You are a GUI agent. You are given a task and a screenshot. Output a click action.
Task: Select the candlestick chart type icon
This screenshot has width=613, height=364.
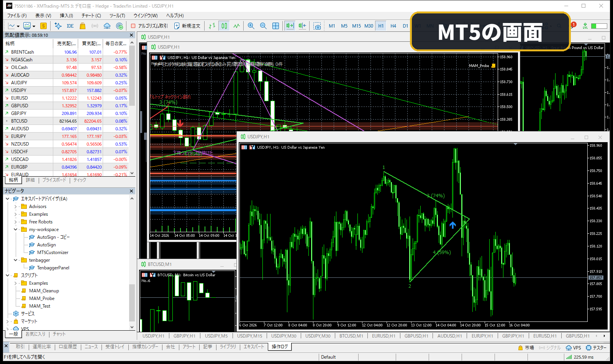pos(224,26)
